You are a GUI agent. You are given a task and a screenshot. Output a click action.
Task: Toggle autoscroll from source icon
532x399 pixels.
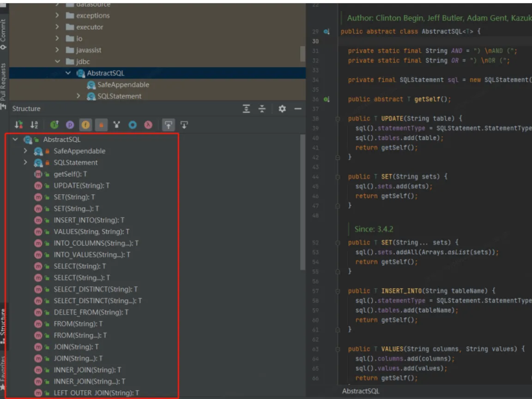(x=184, y=125)
